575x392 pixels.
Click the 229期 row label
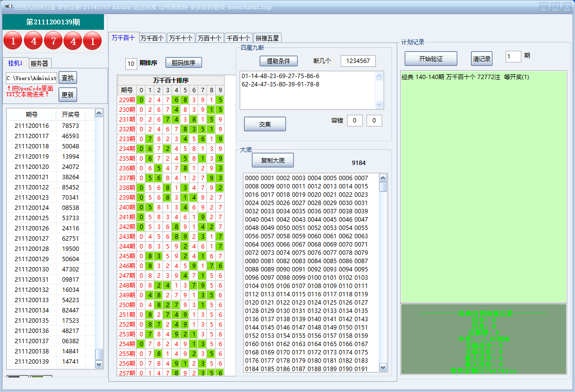127,100
